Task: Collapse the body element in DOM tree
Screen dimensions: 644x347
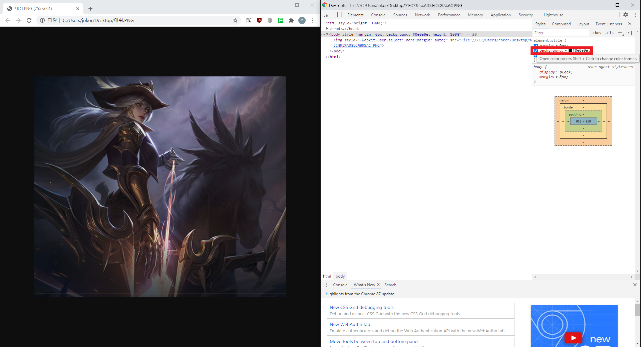Action: (327, 34)
